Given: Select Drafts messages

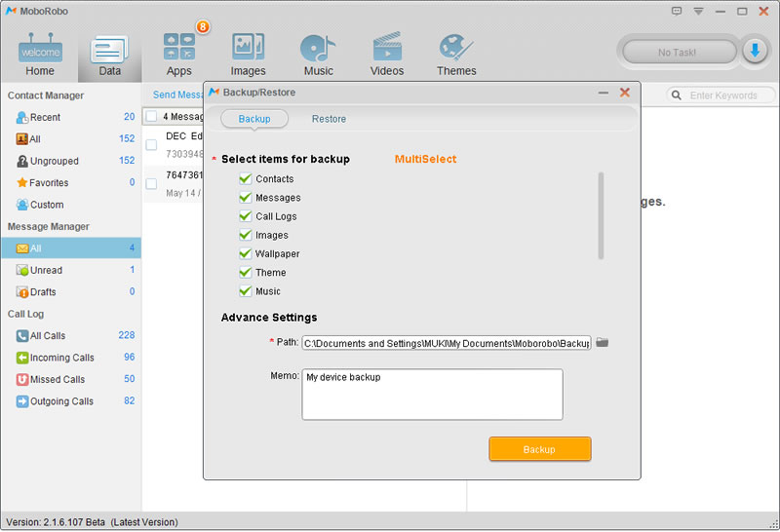Looking at the screenshot, I should click(71, 292).
